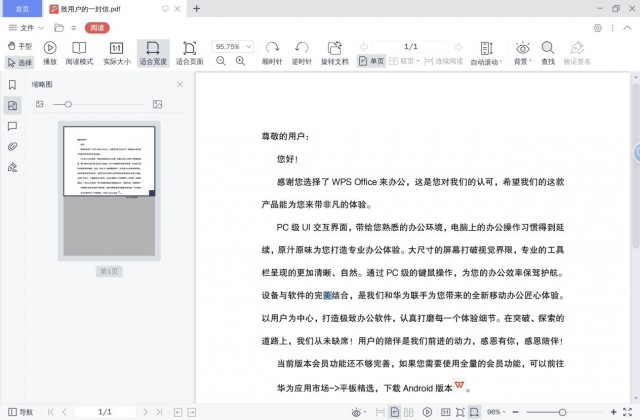Viewport: 640px width, 420px height.
Task: Toggle 单页 single page view
Action: pos(371,61)
